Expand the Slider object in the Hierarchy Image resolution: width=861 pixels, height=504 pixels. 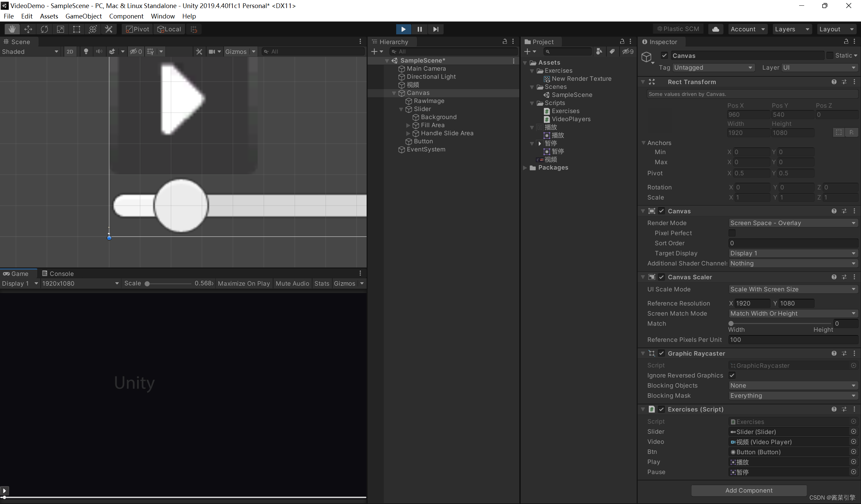pyautogui.click(x=401, y=109)
